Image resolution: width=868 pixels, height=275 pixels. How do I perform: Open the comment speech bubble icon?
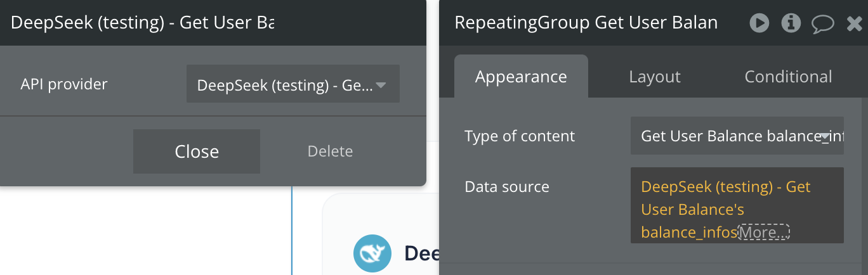click(823, 24)
